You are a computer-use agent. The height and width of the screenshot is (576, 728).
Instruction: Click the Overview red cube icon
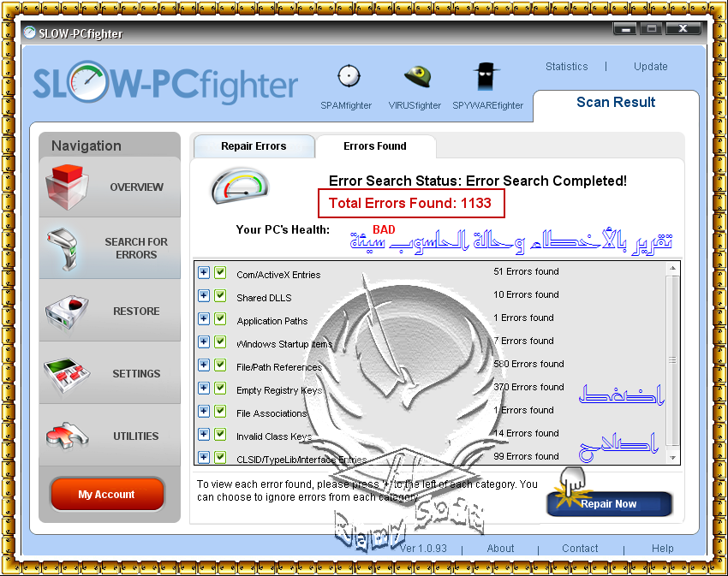[69, 187]
